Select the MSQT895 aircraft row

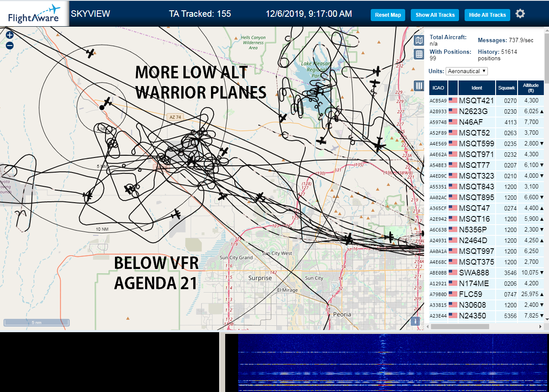click(x=487, y=197)
